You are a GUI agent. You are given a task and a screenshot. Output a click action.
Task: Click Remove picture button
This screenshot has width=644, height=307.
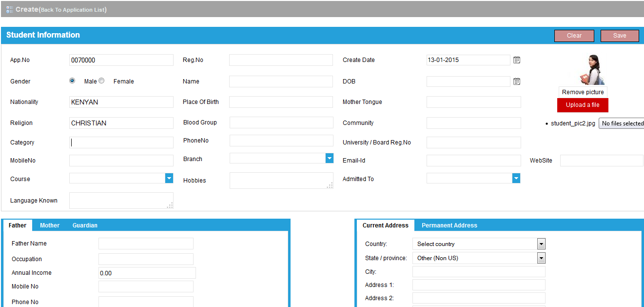pos(583,92)
